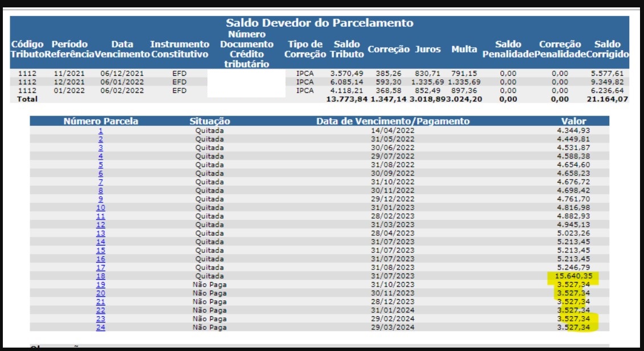Click parcela link 15
Screen dimensions: 644x351
click(101, 250)
